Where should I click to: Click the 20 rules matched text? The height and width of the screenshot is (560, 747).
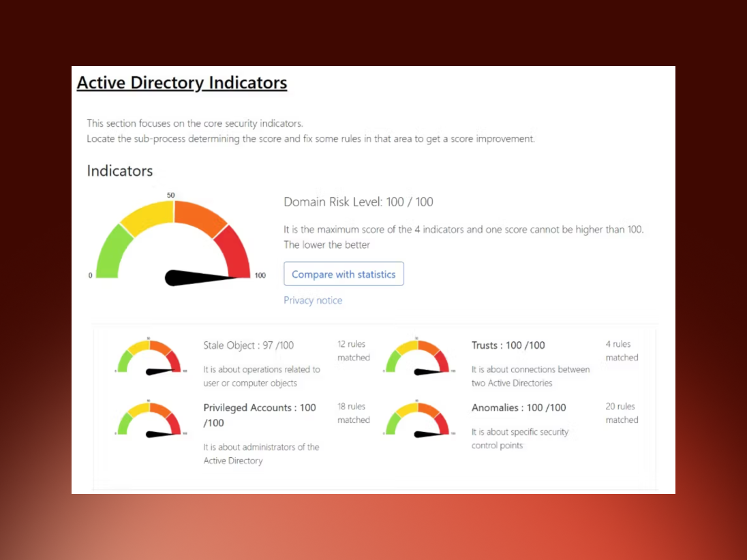pyautogui.click(x=622, y=413)
